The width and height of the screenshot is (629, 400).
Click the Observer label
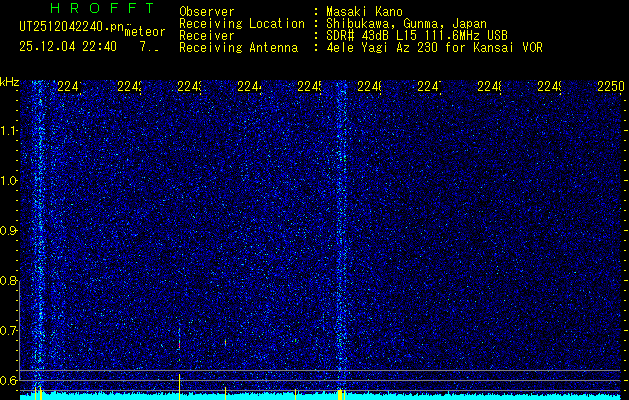[207, 12]
